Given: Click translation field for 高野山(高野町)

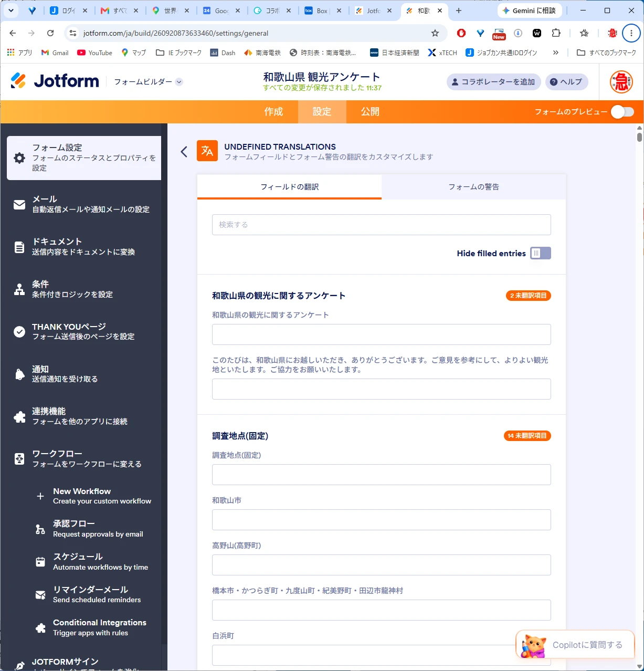Looking at the screenshot, I should tap(382, 565).
